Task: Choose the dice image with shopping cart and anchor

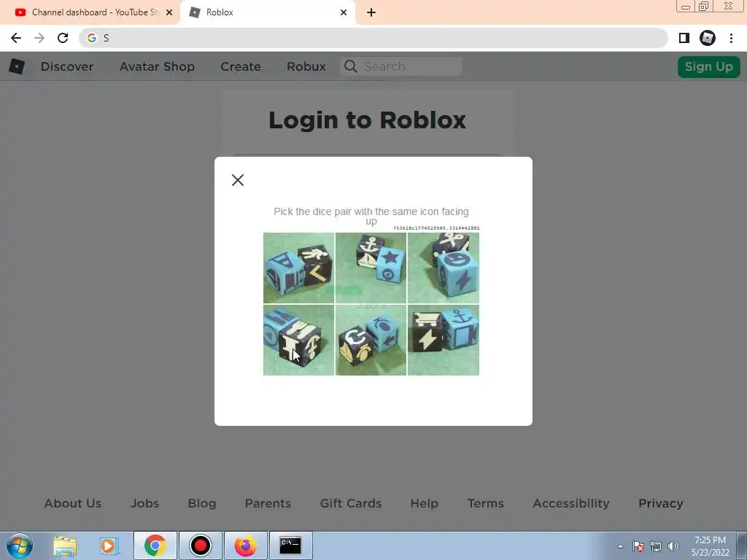Action: [444, 340]
